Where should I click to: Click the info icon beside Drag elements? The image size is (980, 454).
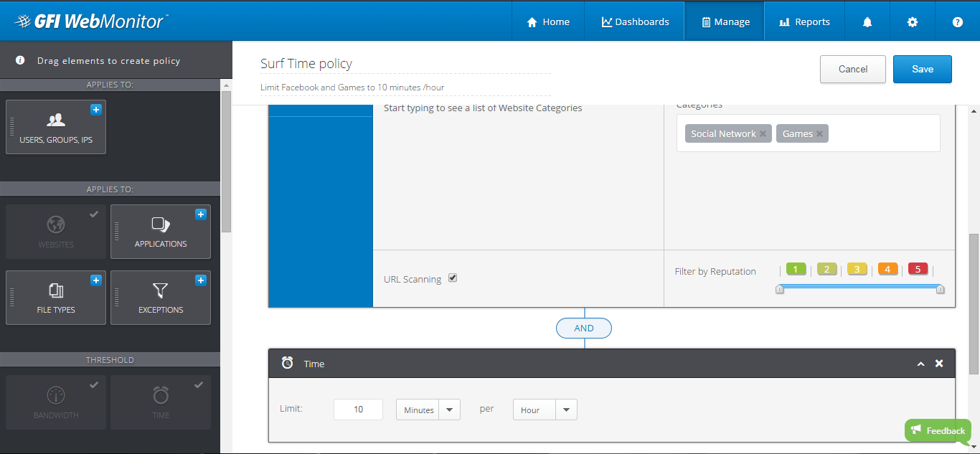click(20, 60)
